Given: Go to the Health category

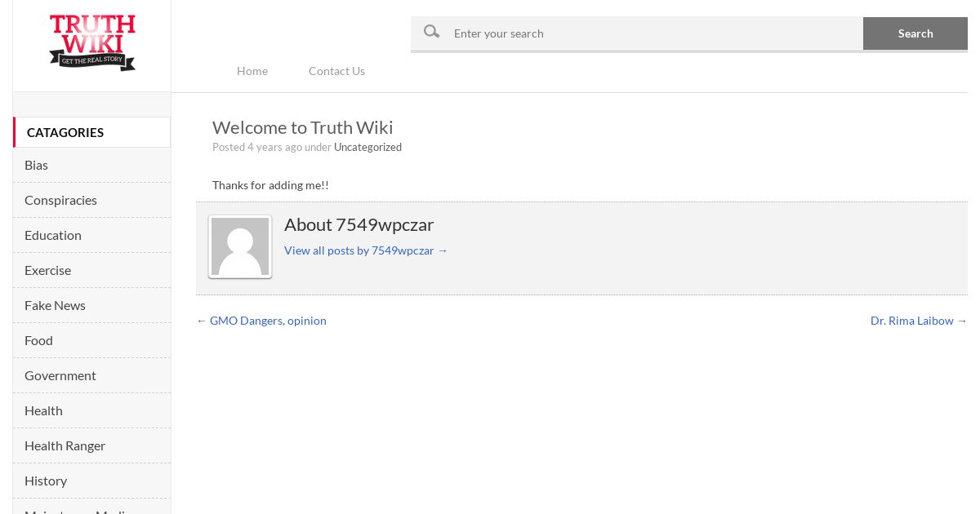Looking at the screenshot, I should [x=91, y=410].
